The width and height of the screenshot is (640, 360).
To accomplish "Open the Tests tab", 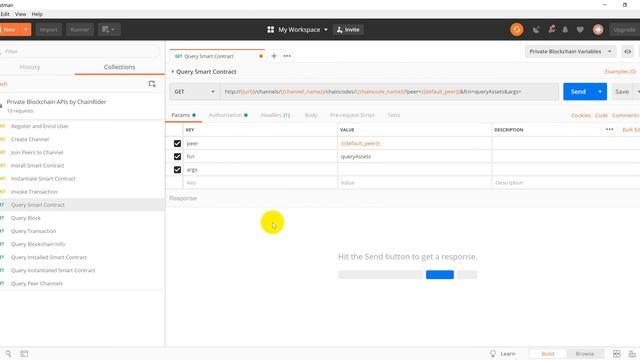I will 393,115.
